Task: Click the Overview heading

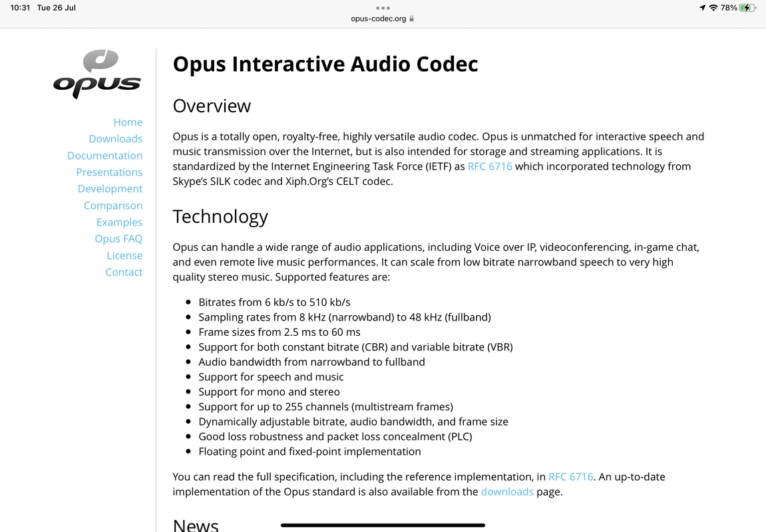Action: pos(212,106)
